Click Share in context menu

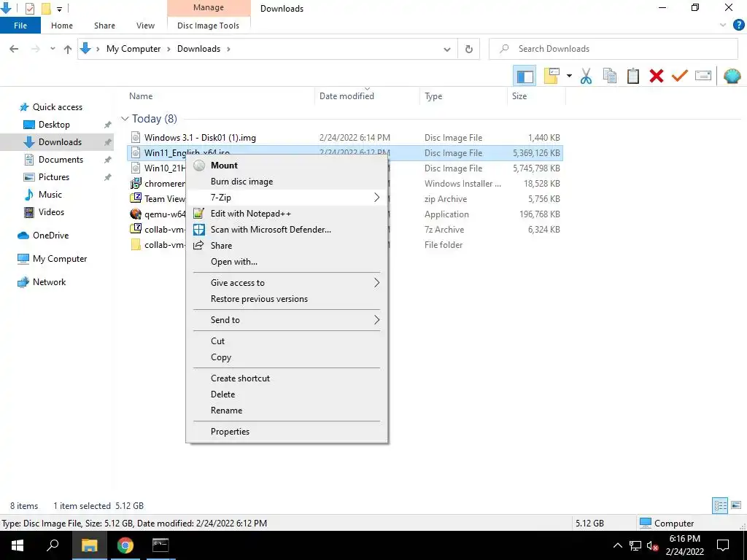click(287, 246)
